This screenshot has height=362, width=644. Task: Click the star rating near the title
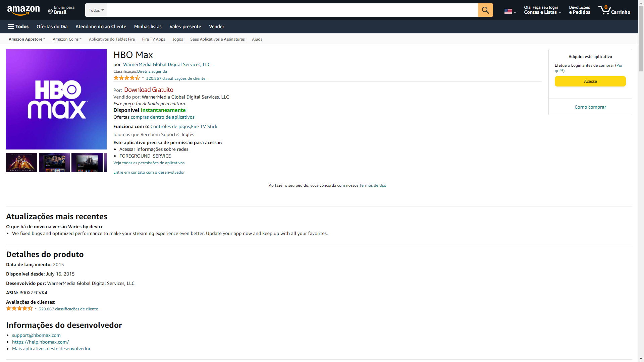pos(127,78)
